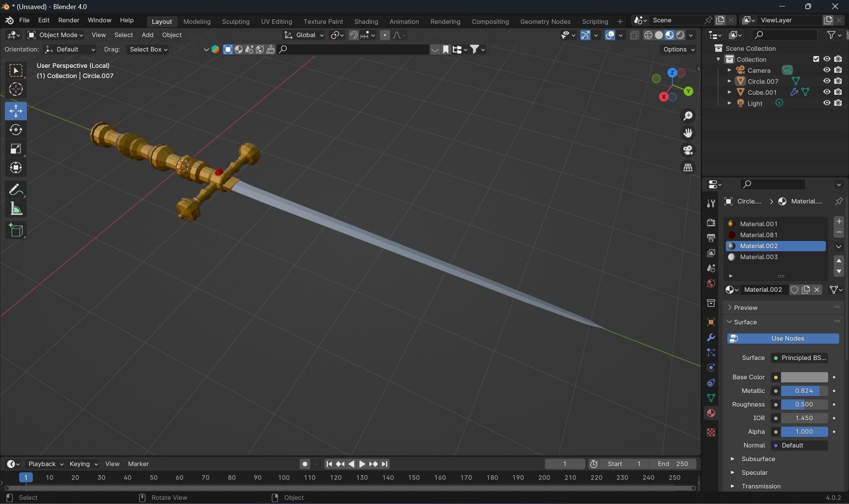This screenshot has width=849, height=504.
Task: Expand Cube.001 in outliner tree
Action: [x=729, y=92]
